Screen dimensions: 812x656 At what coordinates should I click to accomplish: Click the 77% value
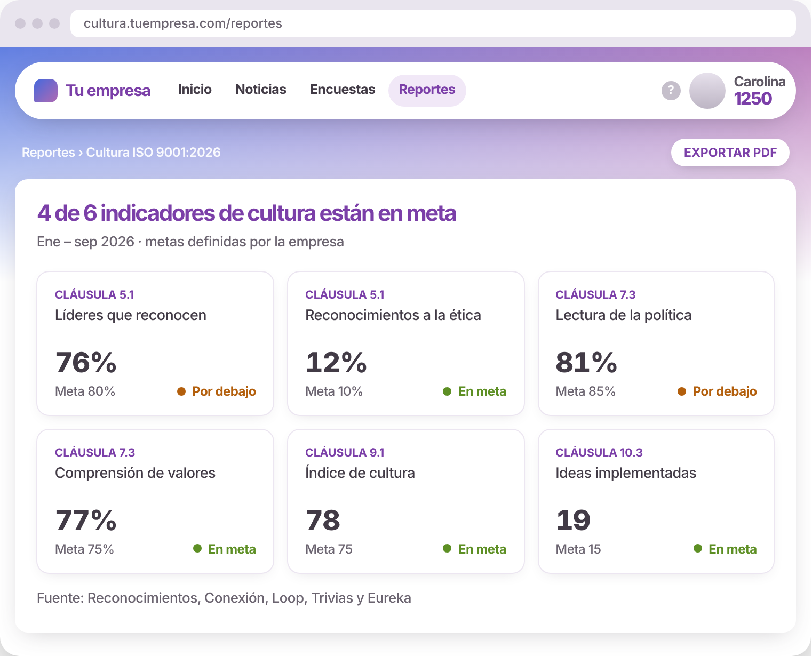pos(86,521)
